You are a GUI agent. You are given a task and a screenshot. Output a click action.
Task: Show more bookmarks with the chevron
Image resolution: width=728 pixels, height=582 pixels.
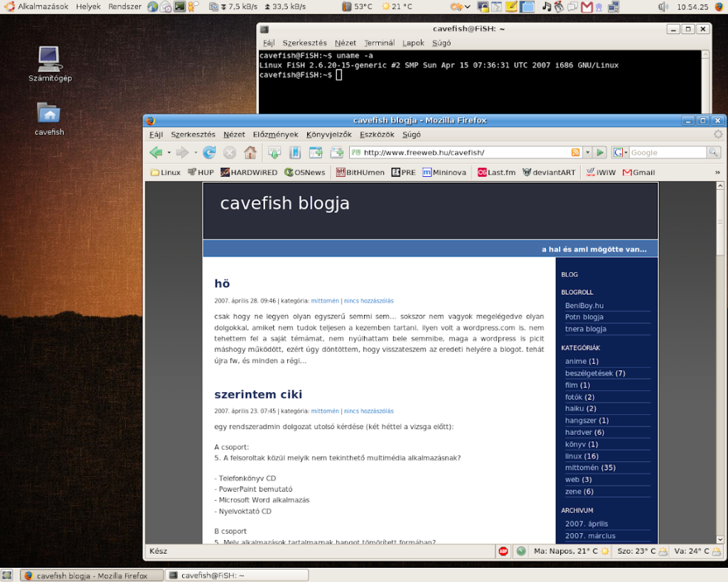point(717,172)
